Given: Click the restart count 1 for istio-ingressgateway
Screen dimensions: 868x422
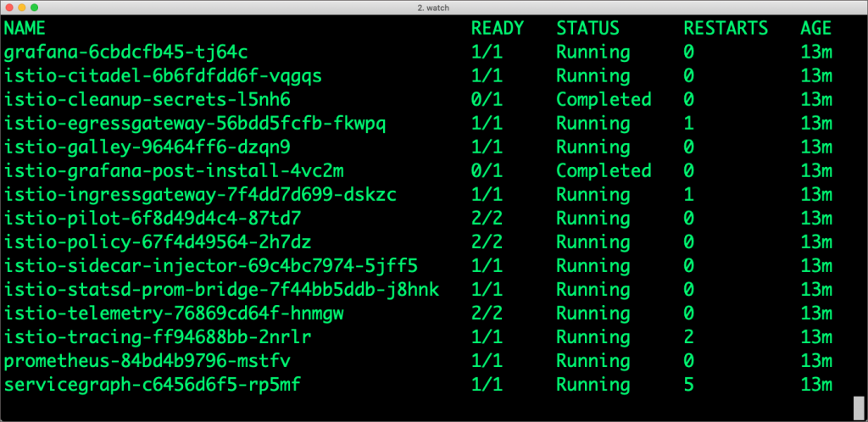Looking at the screenshot, I should pyautogui.click(x=688, y=195).
